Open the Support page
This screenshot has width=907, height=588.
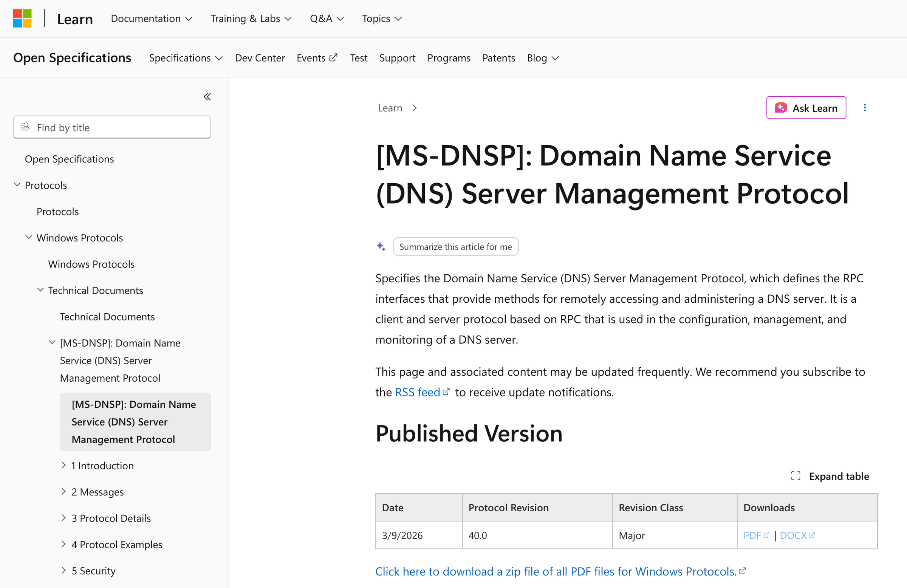point(397,58)
